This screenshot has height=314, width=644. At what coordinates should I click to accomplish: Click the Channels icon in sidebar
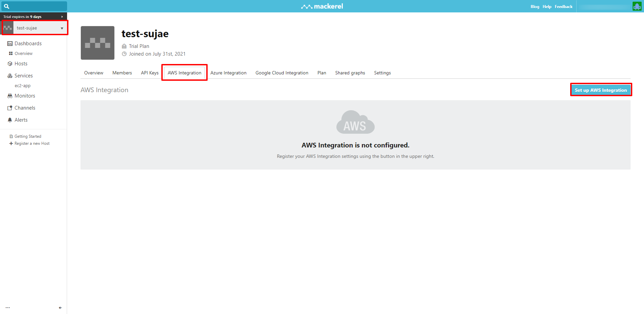(x=10, y=108)
